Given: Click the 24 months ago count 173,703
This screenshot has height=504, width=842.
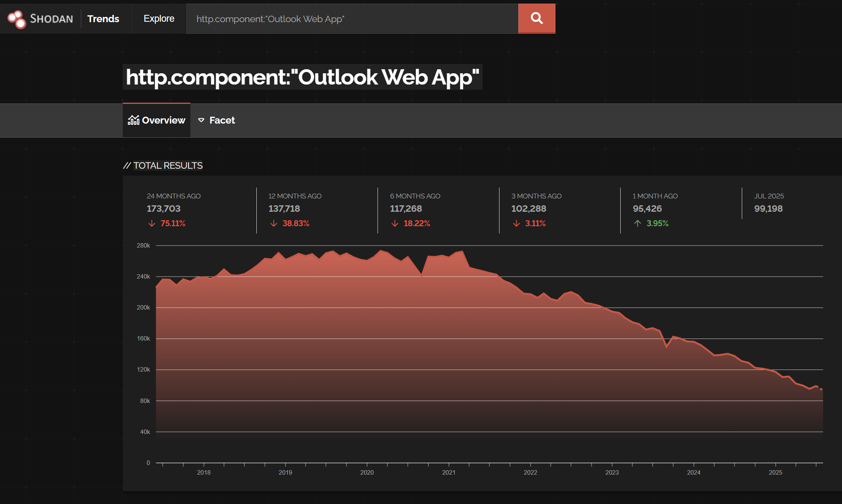Looking at the screenshot, I should 163,209.
